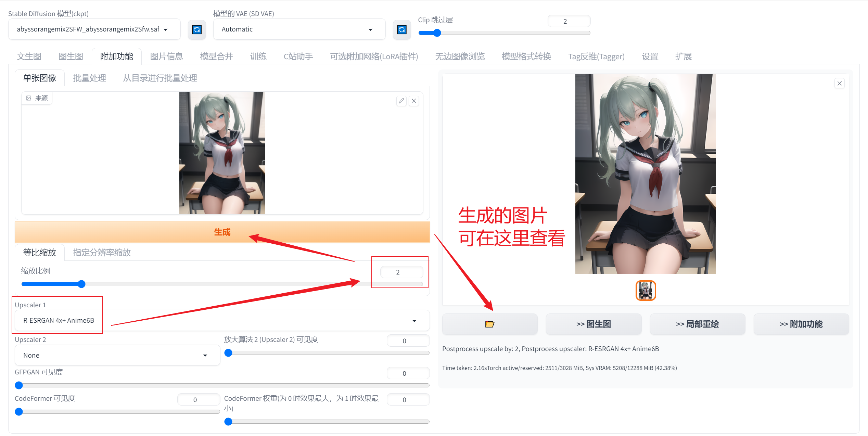This screenshot has height=436, width=868.
Task: Open the SD VAE Automatic dropdown
Action: click(x=299, y=29)
